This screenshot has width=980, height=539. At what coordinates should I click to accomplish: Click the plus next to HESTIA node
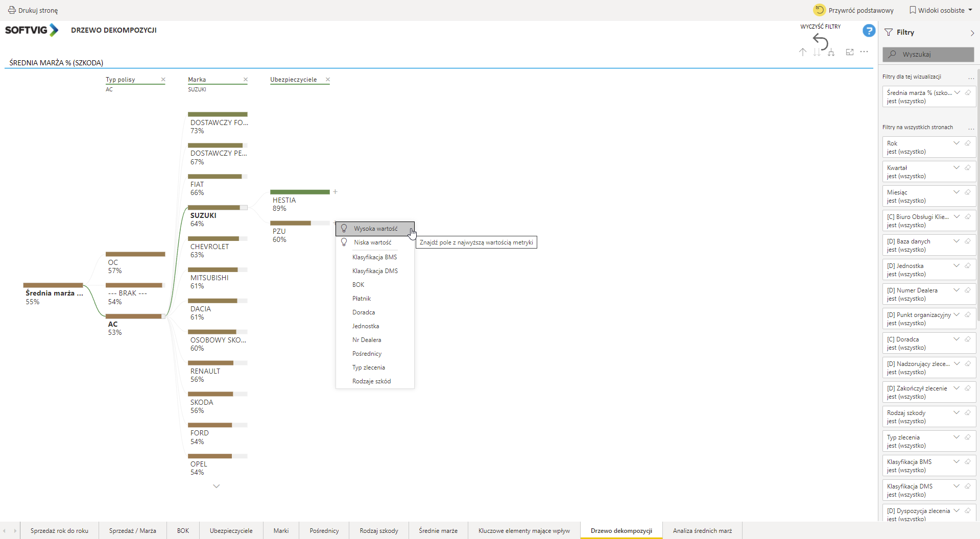click(x=336, y=192)
